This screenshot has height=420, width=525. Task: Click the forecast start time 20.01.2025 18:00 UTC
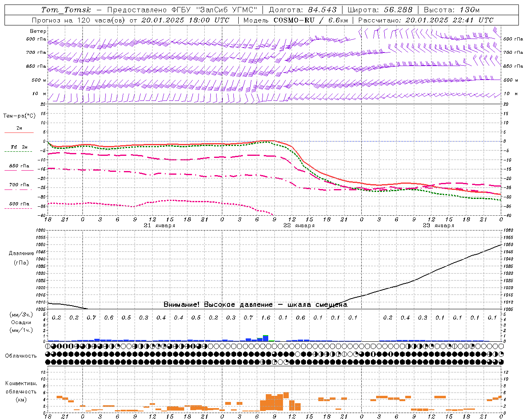click(x=185, y=20)
